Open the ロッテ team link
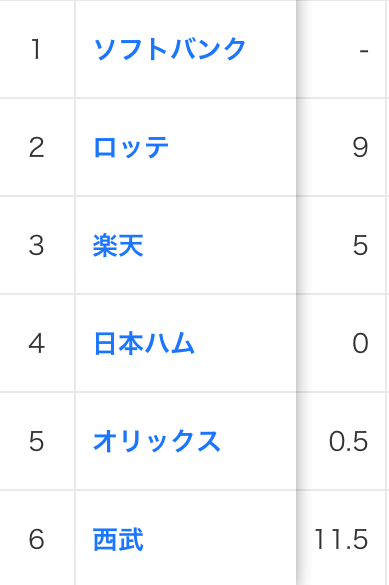The width and height of the screenshot is (389, 585). (131, 147)
